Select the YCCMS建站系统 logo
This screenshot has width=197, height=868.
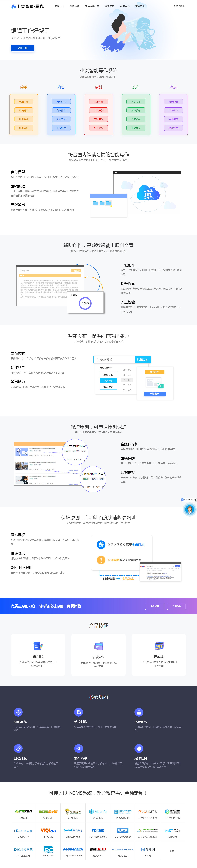click(x=98, y=831)
